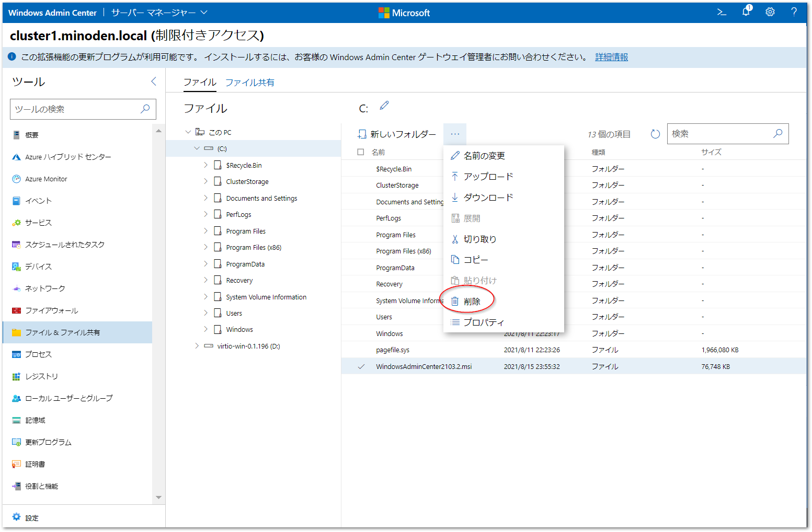Open Azure Monitor from the tools sidebar
812x532 pixels.
click(x=45, y=179)
